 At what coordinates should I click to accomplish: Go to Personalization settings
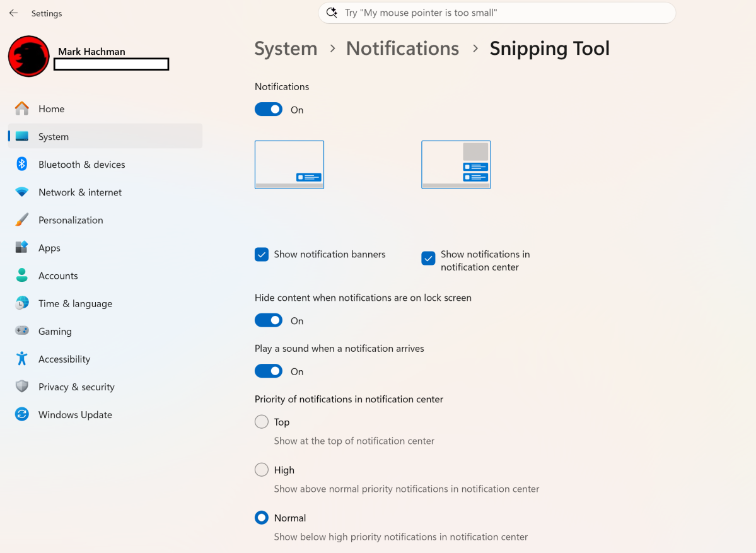105,220
